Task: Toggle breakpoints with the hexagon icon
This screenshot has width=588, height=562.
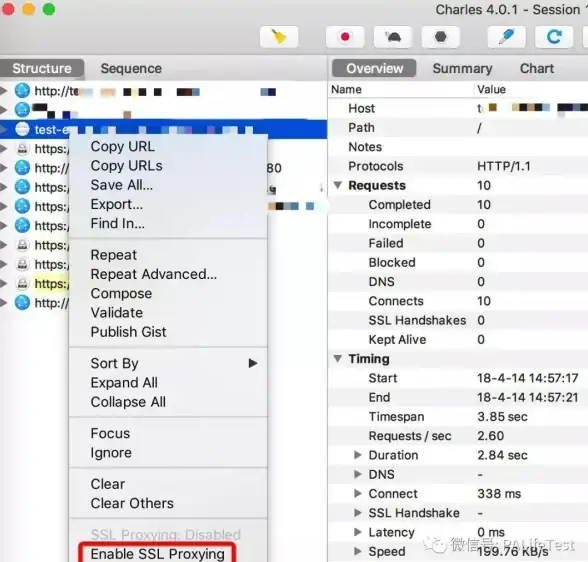Action: [x=441, y=37]
